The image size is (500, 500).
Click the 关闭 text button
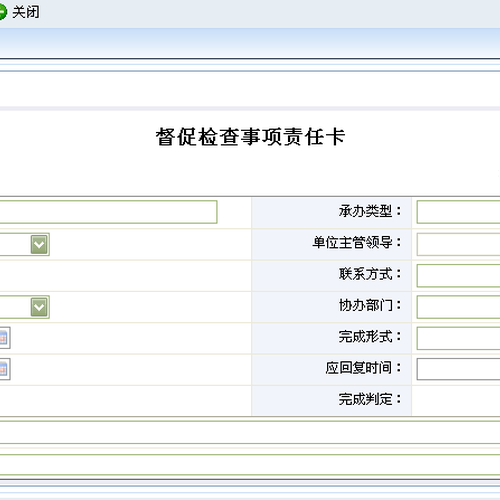[26, 12]
